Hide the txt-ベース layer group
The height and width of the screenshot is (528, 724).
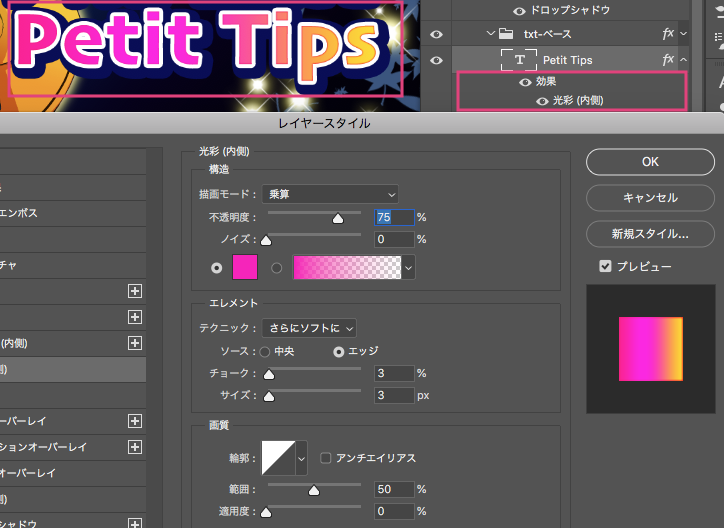[436, 35]
